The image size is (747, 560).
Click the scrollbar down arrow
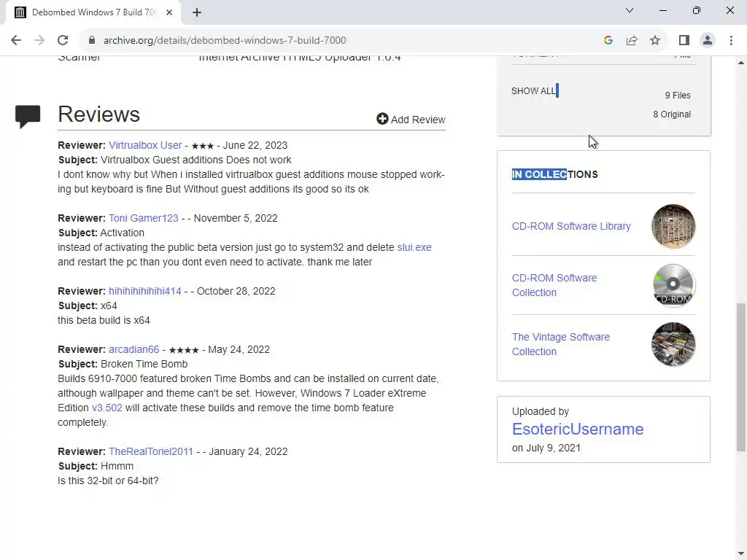click(741, 554)
